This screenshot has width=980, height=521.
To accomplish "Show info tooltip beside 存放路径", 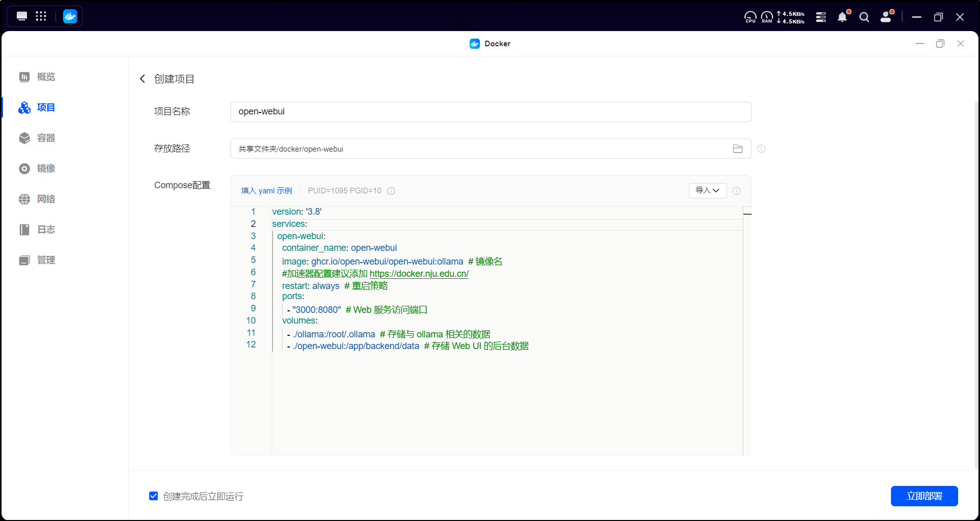I will [x=761, y=149].
